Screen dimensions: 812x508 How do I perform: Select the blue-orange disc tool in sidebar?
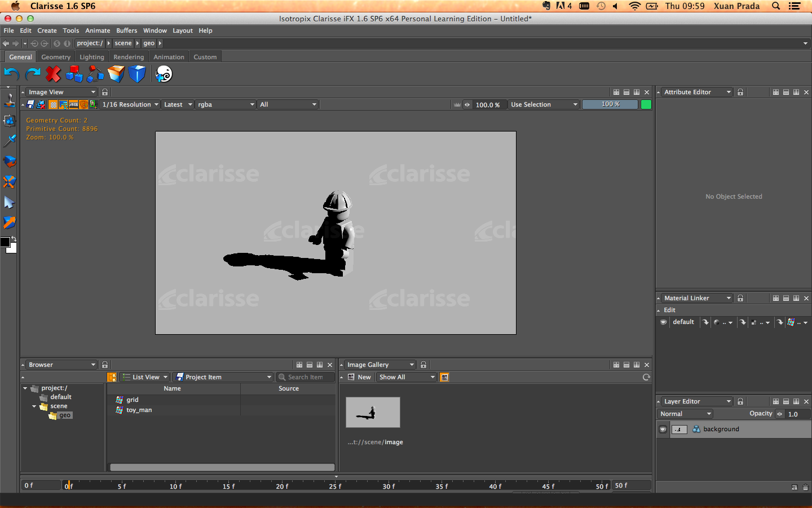[x=10, y=161]
